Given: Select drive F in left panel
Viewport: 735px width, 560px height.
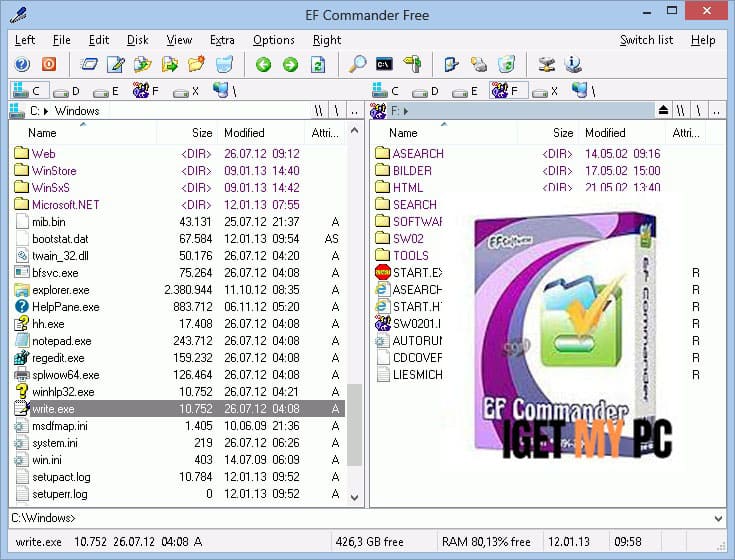Looking at the screenshot, I should [x=146, y=90].
